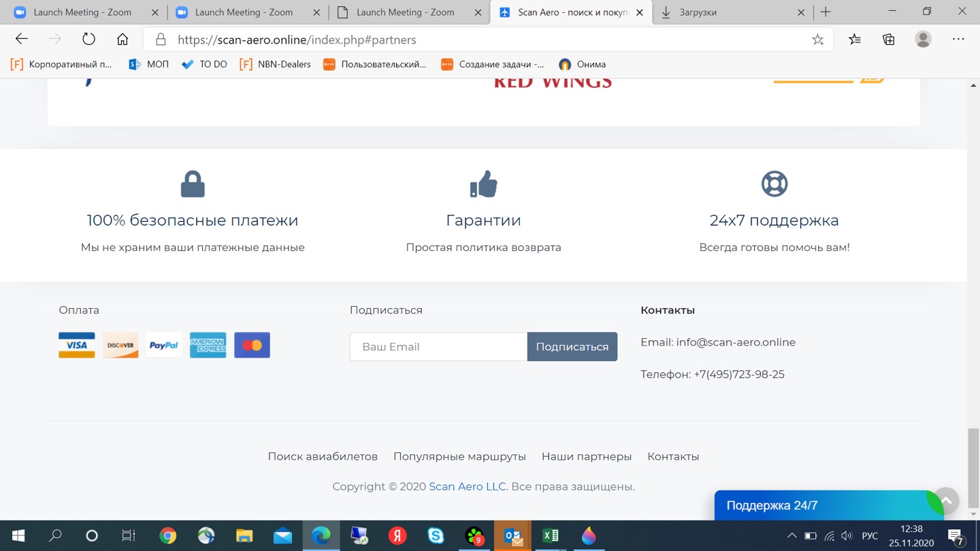980x551 pixels.
Task: Click the scroll-to-top arrow button
Action: (x=946, y=501)
